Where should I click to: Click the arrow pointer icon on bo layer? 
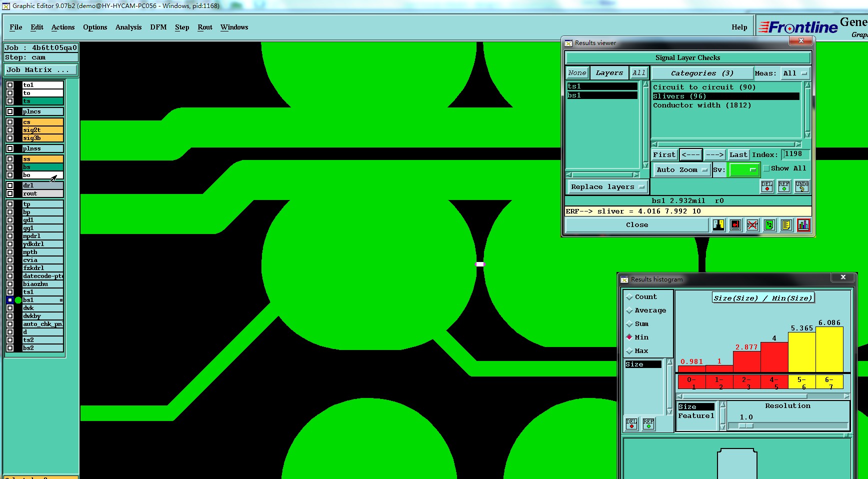click(x=53, y=178)
